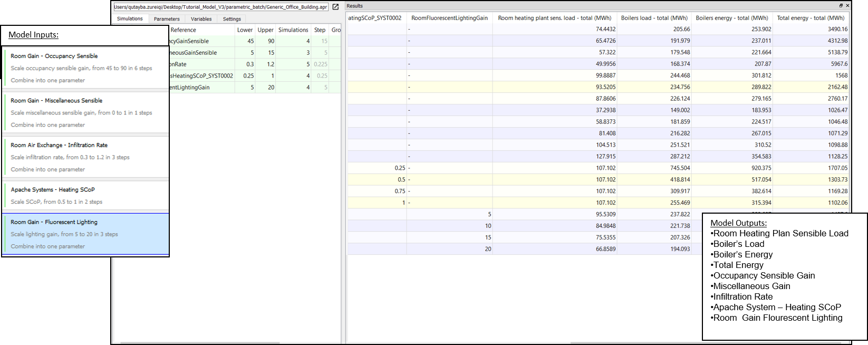This screenshot has width=868, height=345.
Task: Open the Parameters tab
Action: tap(167, 19)
